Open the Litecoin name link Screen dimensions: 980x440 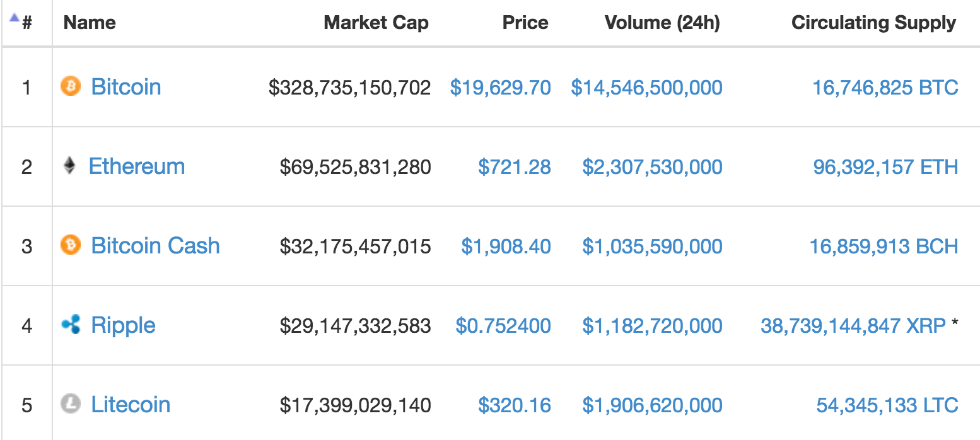pos(131,404)
